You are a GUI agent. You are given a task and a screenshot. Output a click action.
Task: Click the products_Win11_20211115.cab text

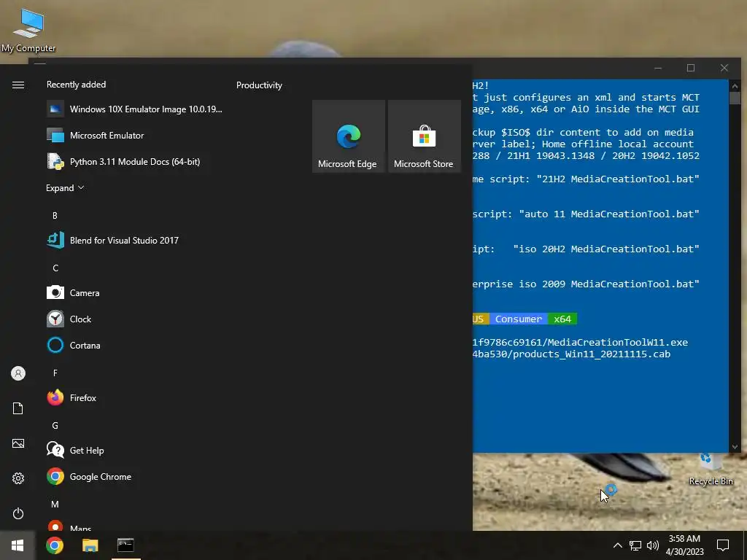(592, 354)
